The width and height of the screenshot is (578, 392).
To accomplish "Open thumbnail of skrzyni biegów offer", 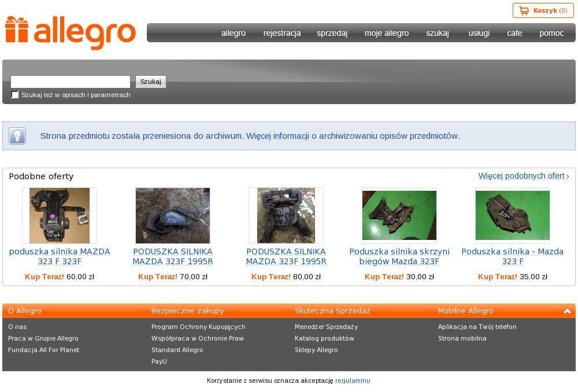I will (399, 215).
